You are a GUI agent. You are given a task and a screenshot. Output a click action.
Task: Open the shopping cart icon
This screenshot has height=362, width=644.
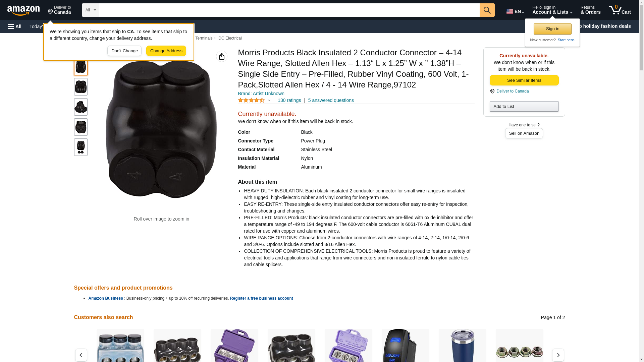click(x=620, y=10)
